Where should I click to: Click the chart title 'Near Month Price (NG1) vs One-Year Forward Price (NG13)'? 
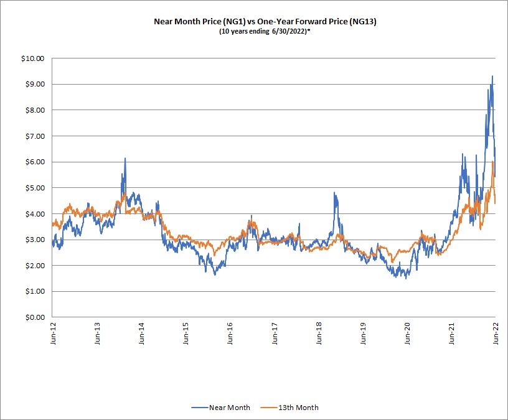click(265, 22)
